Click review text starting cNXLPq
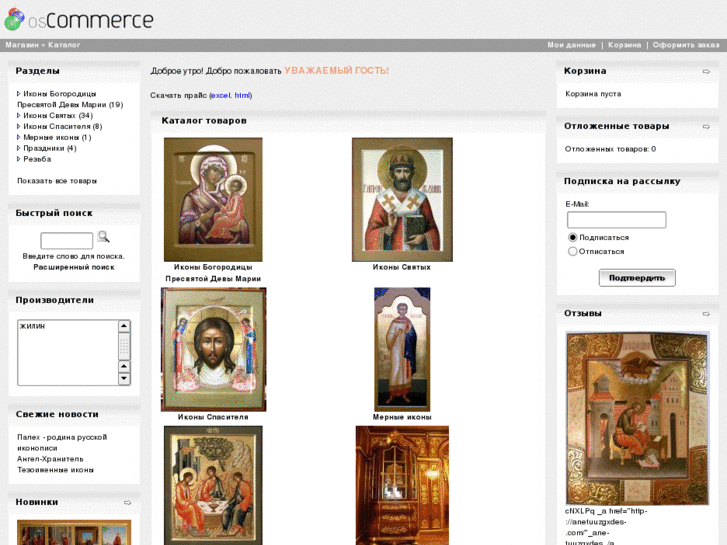 click(605, 527)
